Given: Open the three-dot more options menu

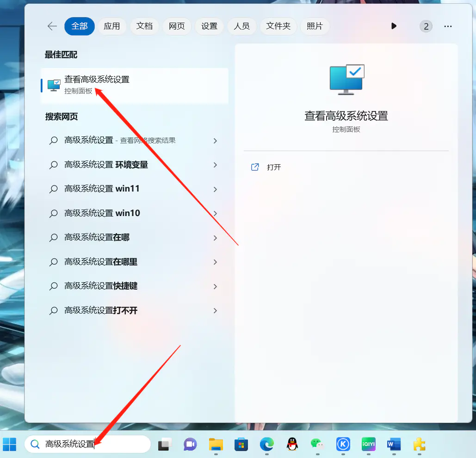Looking at the screenshot, I should pyautogui.click(x=448, y=26).
